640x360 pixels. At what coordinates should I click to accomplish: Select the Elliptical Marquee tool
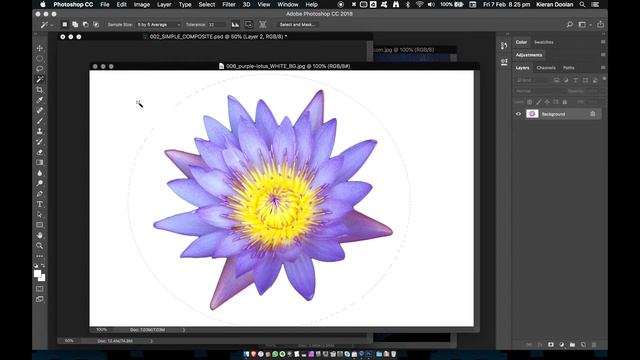click(40, 58)
